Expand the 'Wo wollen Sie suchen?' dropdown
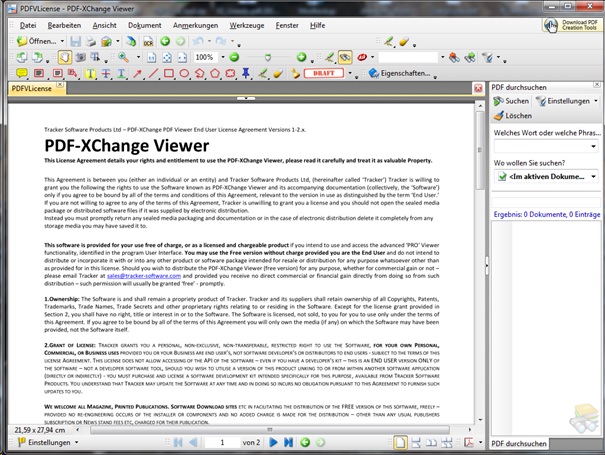Viewport: 605px width, 455px height. pos(592,176)
